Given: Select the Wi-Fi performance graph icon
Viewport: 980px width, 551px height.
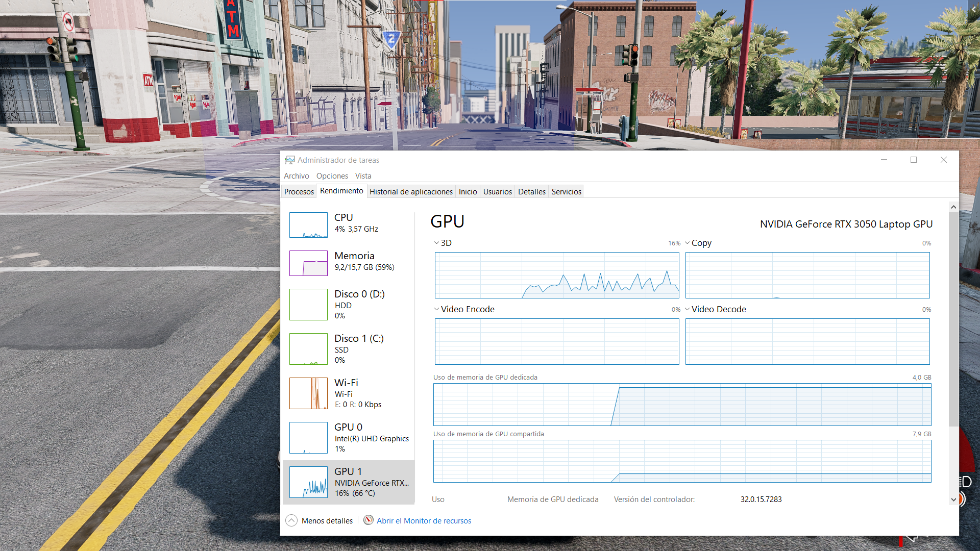Looking at the screenshot, I should click(308, 393).
